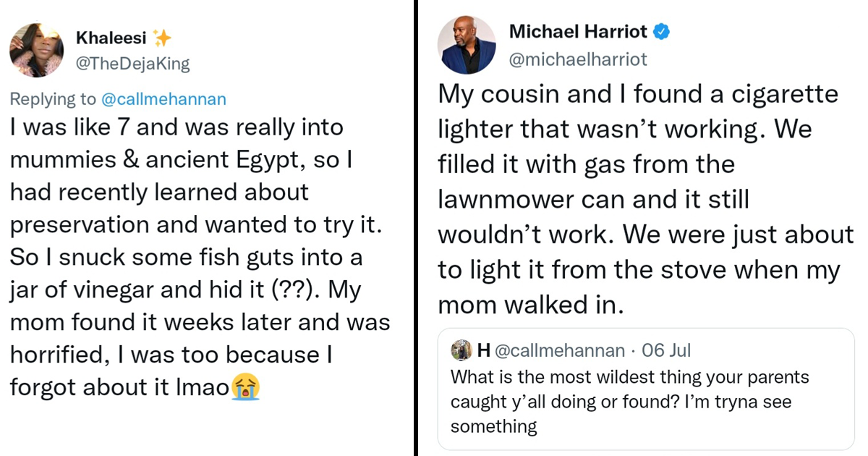868x456 pixels.
Task: Click the bold H name in quoted tweet
Action: point(482,351)
